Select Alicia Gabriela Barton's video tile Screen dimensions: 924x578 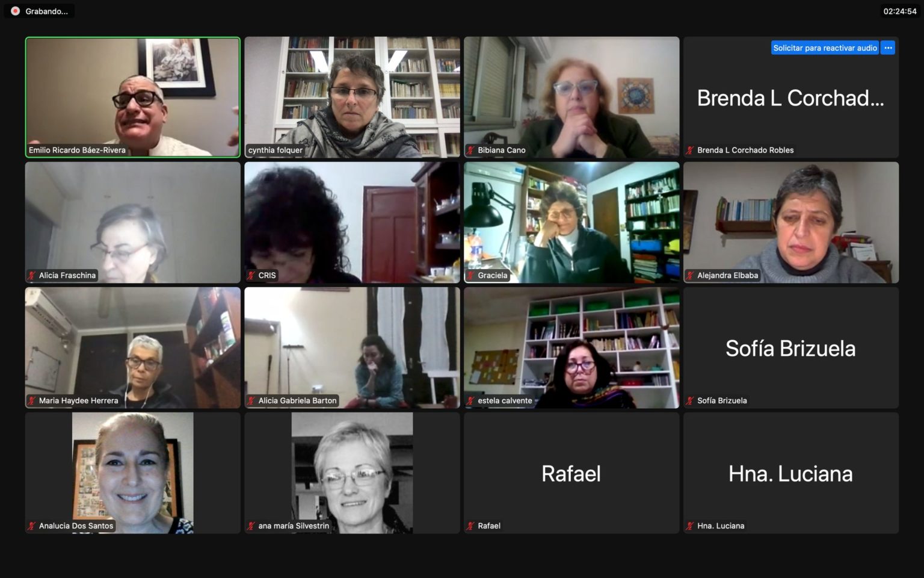352,347
